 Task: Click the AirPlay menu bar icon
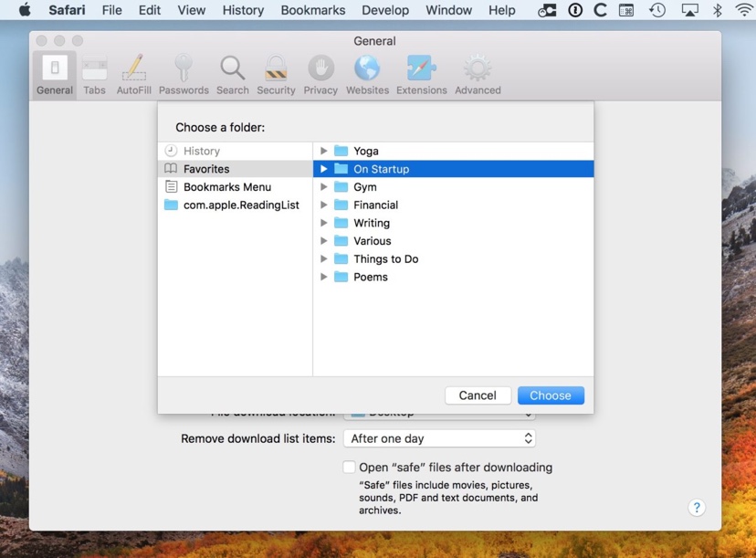tap(689, 10)
